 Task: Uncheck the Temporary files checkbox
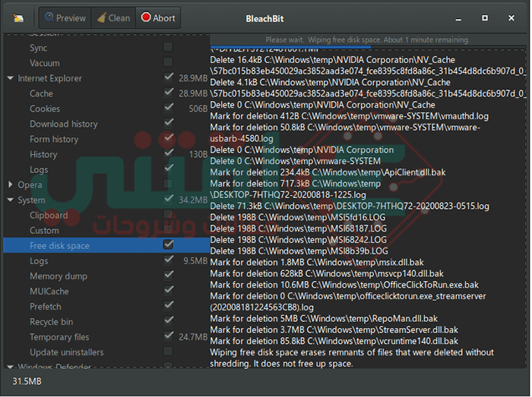click(168, 336)
